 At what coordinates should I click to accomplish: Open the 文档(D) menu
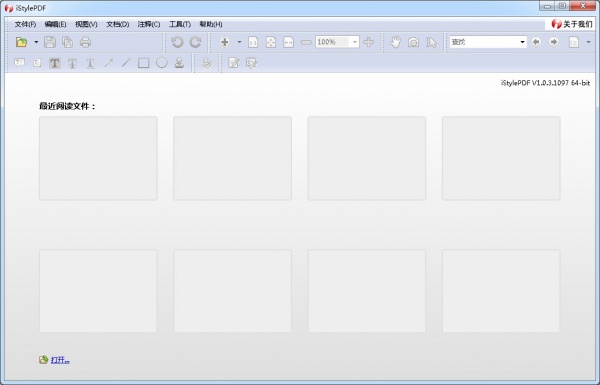click(117, 24)
